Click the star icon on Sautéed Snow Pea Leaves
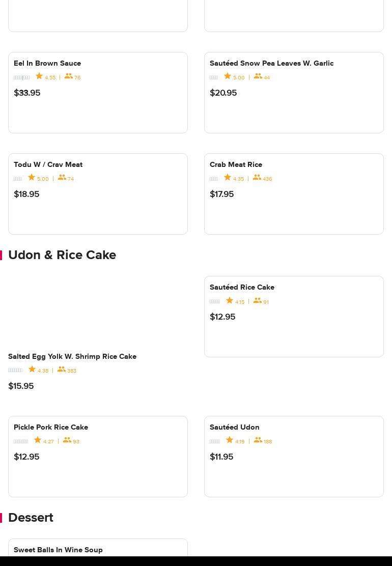This screenshot has height=566, width=392. click(228, 76)
